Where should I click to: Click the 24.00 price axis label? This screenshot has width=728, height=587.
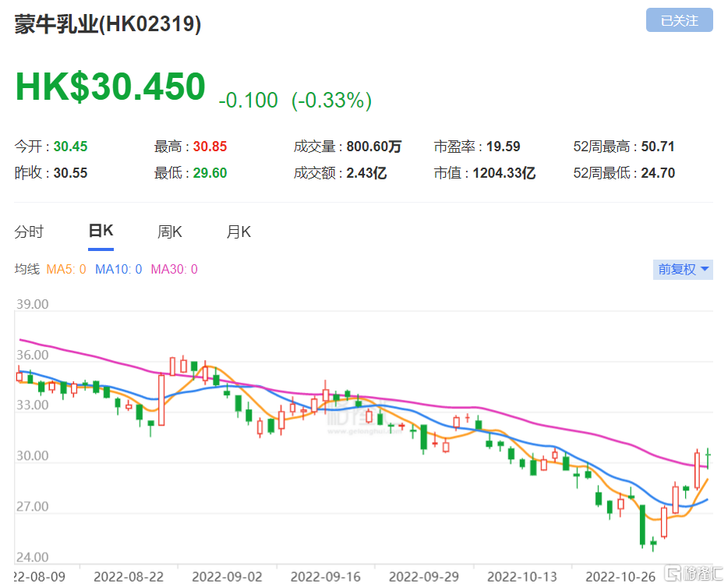(33, 557)
